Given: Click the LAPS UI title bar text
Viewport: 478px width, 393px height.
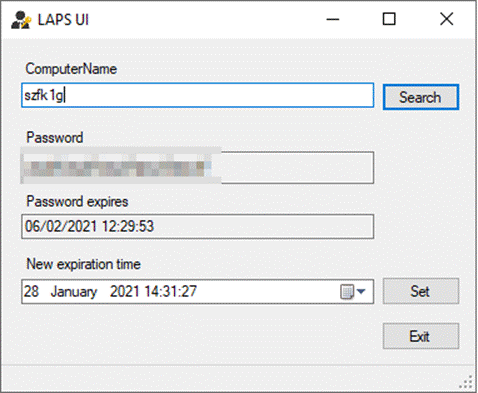Looking at the screenshot, I should (63, 20).
